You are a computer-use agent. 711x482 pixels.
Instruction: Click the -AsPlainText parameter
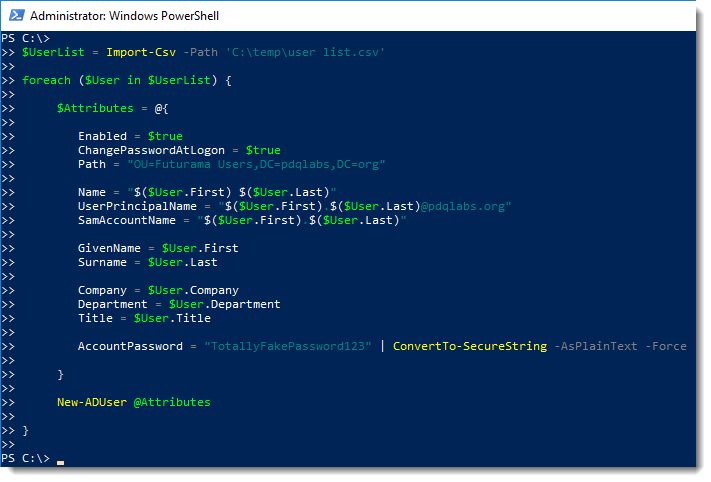coord(596,346)
